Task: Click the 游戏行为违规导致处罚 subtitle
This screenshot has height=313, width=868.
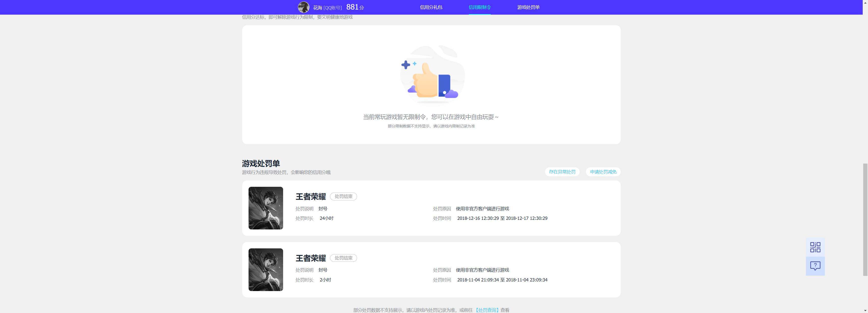Action: (286, 172)
